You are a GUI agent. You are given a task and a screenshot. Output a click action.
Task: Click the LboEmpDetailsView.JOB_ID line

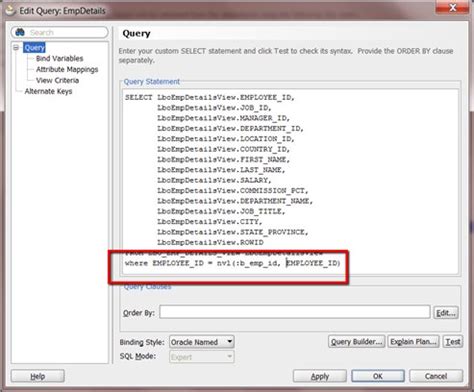(x=214, y=108)
